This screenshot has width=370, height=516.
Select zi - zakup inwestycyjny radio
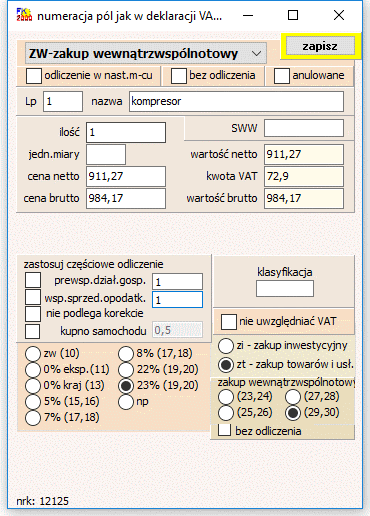(226, 346)
